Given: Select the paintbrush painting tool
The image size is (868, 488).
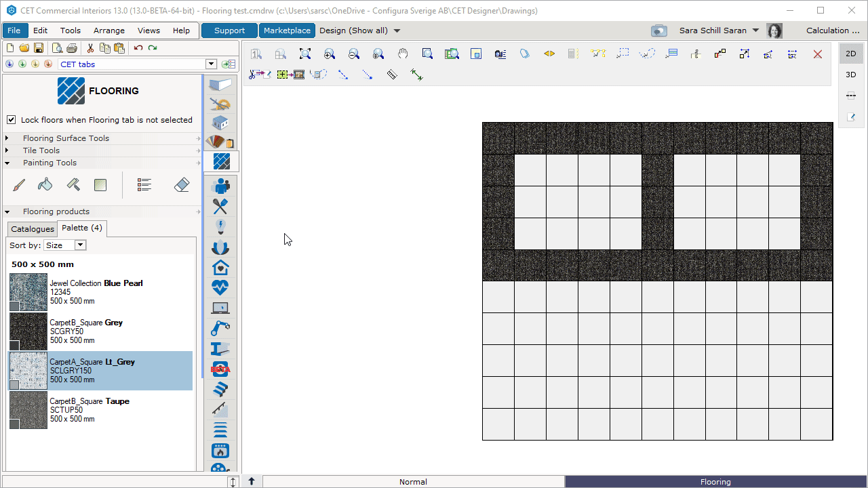Looking at the screenshot, I should pyautogui.click(x=19, y=184).
